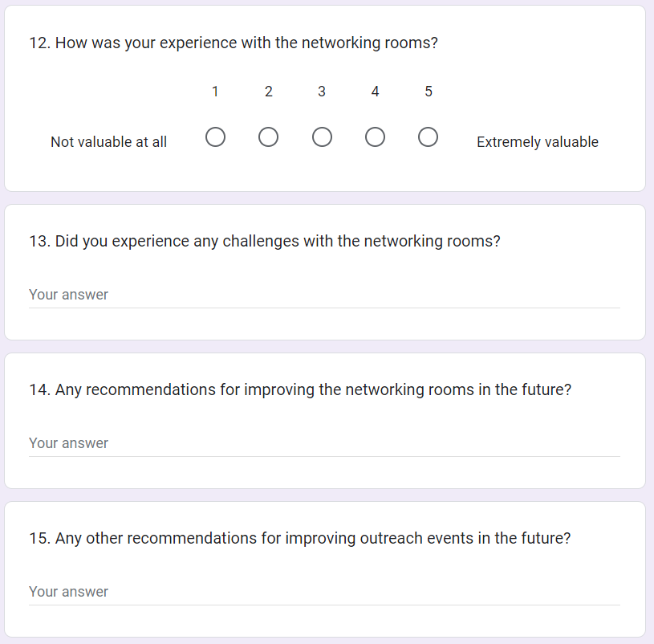Select rating 2 radio button for networking rooms
The height and width of the screenshot is (644, 654).
[x=268, y=138]
